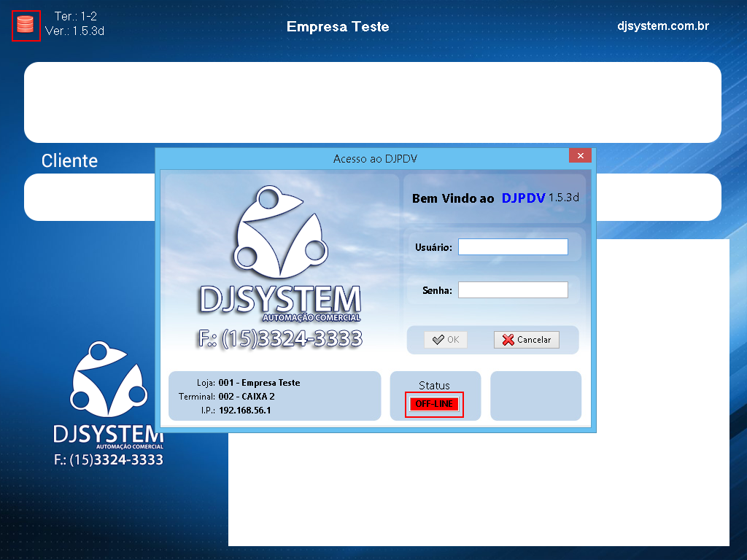Click the Ter.: 1-2 terminal text
The width and height of the screenshot is (747, 560).
(75, 16)
